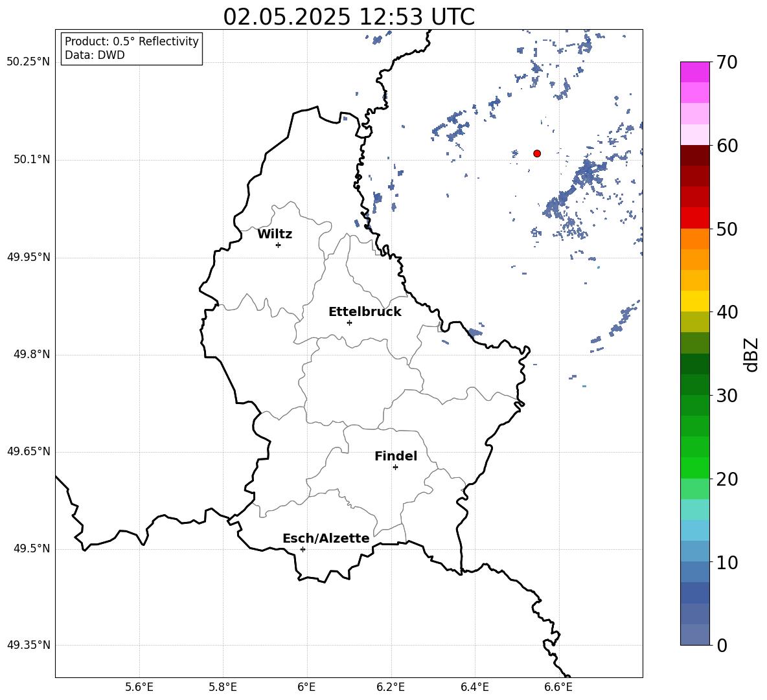Screen dimensions: 767x700
Task: Click the bright green colorbar swatch at 20
Action: click(694, 468)
